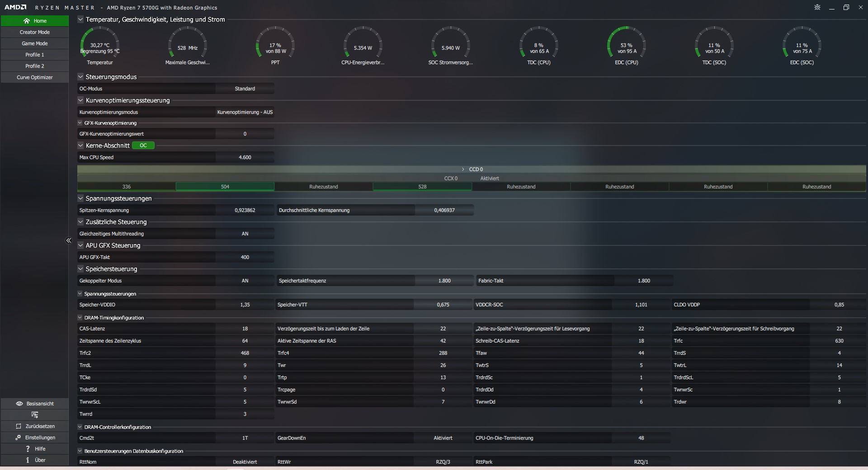The height and width of the screenshot is (470, 868).
Task: Click the eye icon beside Basisansicht
Action: [19, 404]
